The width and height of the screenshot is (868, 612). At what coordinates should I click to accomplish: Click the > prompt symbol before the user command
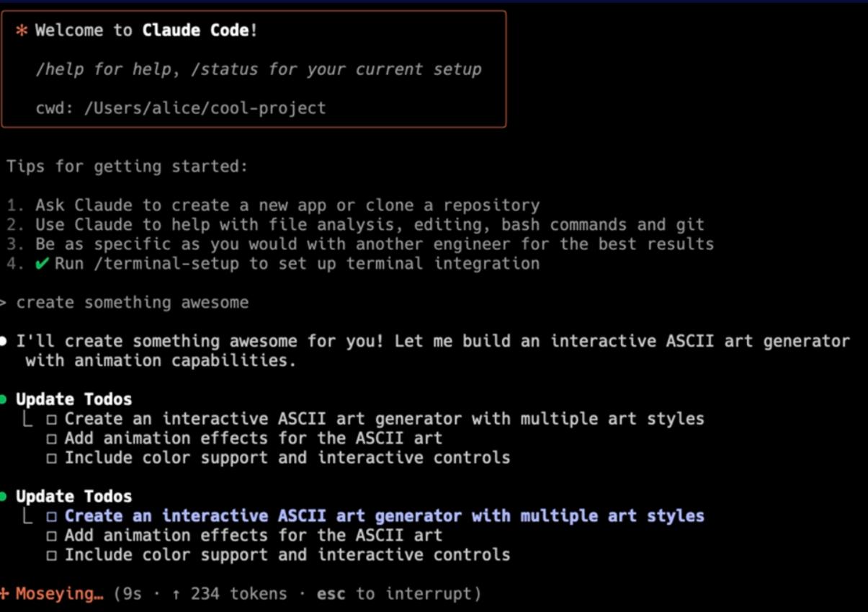3,303
